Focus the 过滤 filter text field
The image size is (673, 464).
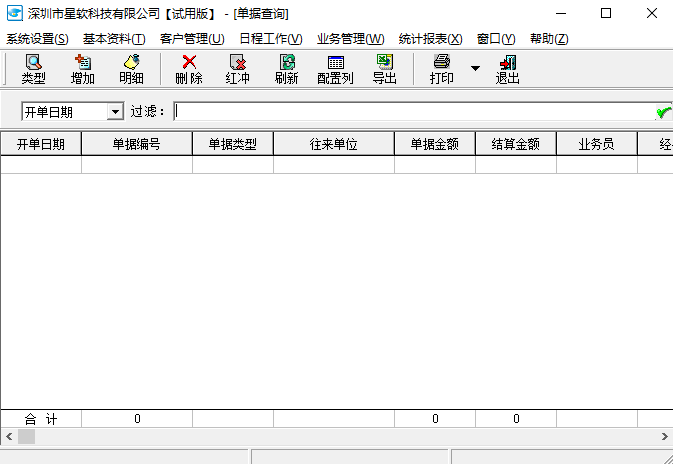point(414,112)
